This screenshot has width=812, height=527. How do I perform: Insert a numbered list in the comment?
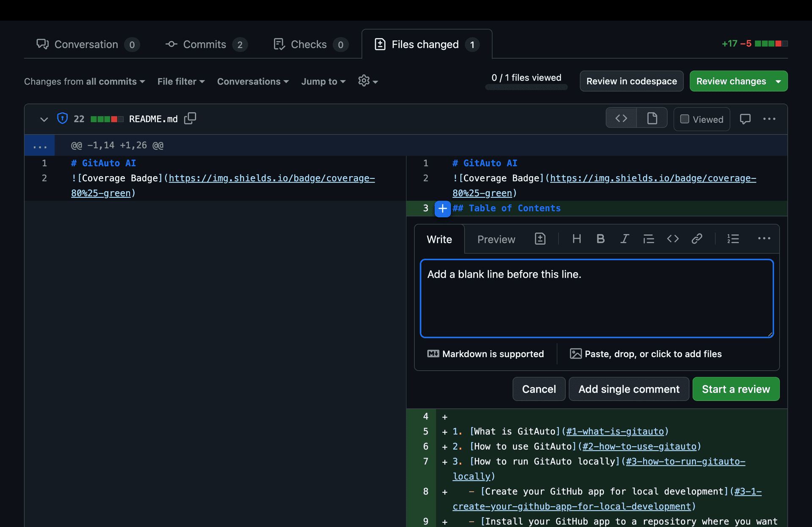(733, 239)
